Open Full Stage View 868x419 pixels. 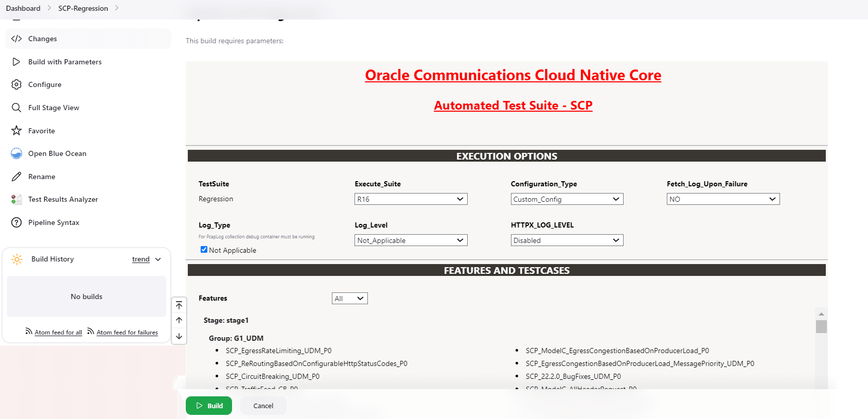pyautogui.click(x=88, y=108)
